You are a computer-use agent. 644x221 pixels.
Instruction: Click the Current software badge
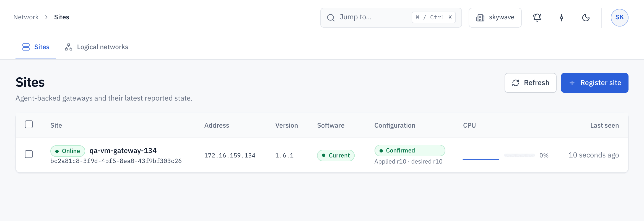(x=336, y=156)
